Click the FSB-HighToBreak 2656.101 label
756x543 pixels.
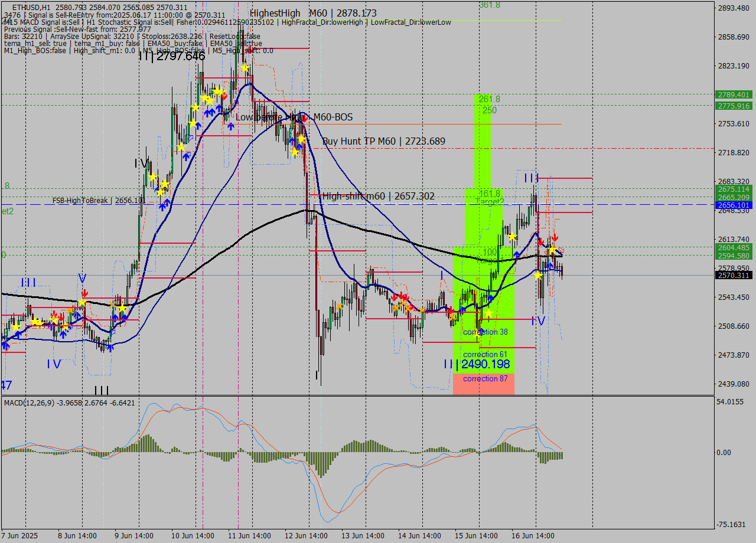pos(98,201)
